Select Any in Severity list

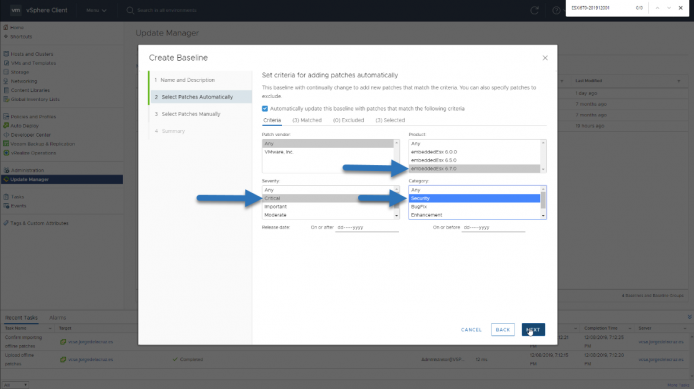point(328,190)
